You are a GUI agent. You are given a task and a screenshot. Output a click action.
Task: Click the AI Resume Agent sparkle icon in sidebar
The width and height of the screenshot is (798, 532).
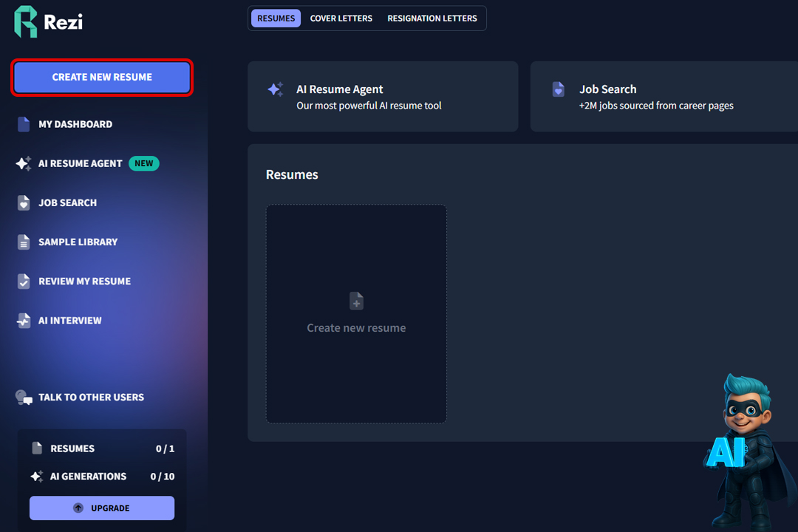click(x=24, y=163)
